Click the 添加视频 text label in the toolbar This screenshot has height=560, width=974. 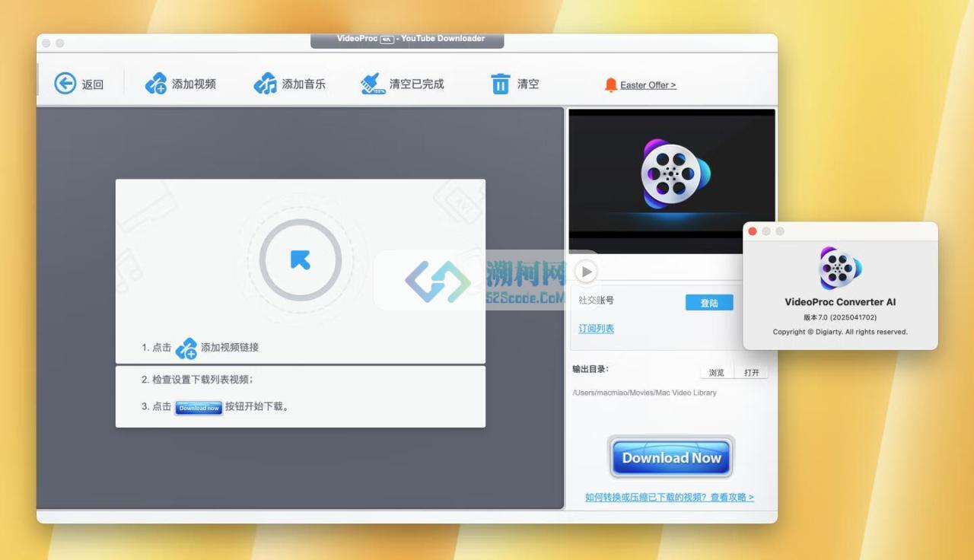point(194,84)
